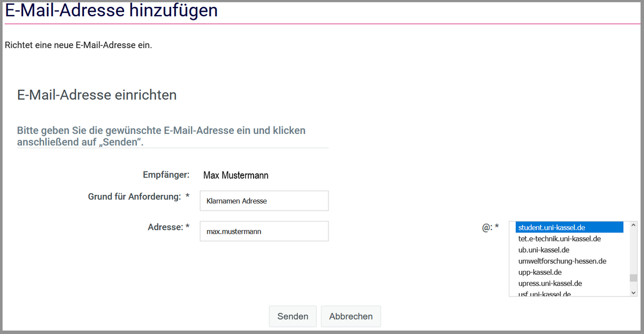Screen dimensions: 644x334
Task: Click the E-Mail-Adresse einrichten heading
Action: (x=97, y=95)
